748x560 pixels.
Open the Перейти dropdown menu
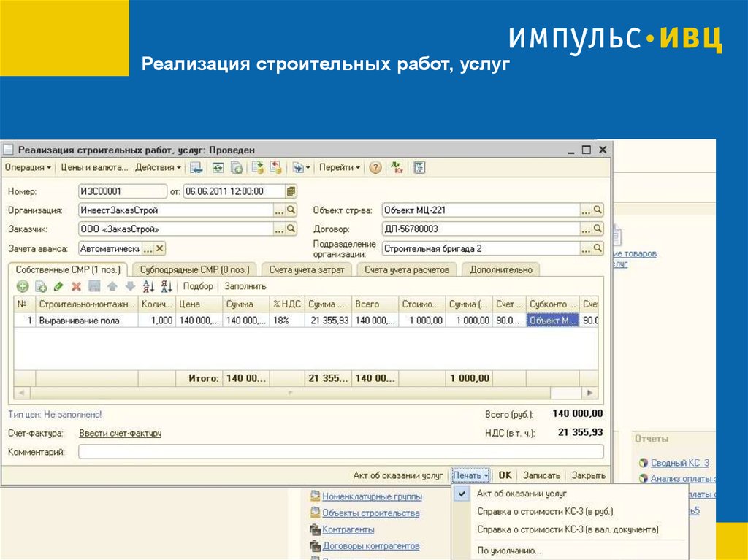tap(339, 167)
